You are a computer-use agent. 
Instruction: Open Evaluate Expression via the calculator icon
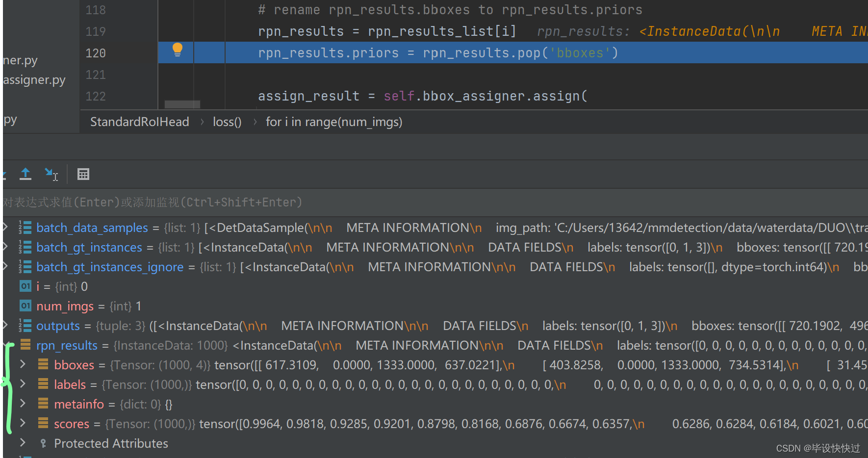(83, 174)
